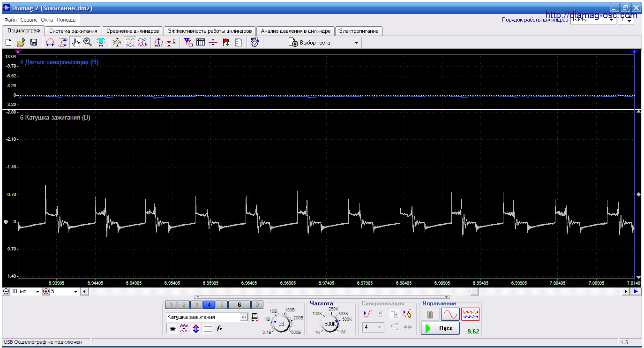Viewport: 644px width, 348px height.
Task: Open the signal filter tool icon
Action: coord(188,43)
